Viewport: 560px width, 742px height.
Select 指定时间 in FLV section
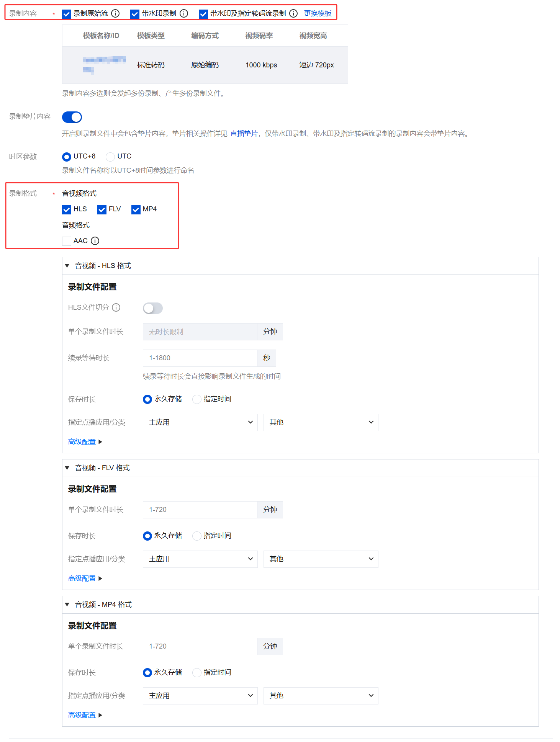point(197,536)
